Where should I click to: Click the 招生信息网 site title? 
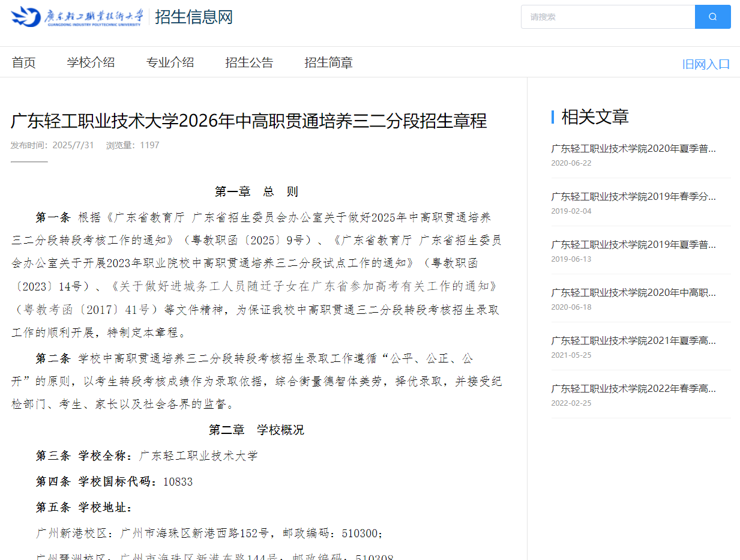[193, 17]
